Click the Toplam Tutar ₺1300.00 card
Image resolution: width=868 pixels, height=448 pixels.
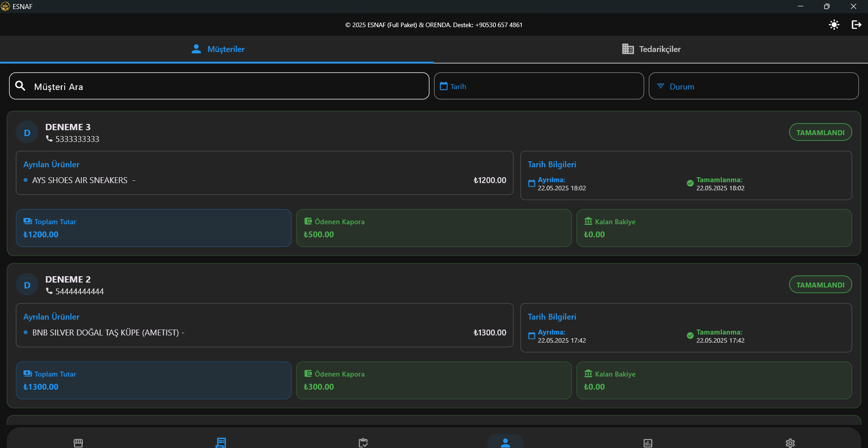(153, 380)
